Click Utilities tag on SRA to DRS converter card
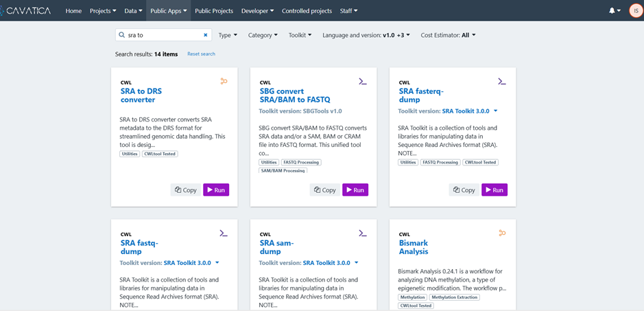The height and width of the screenshot is (311, 644). [x=130, y=154]
